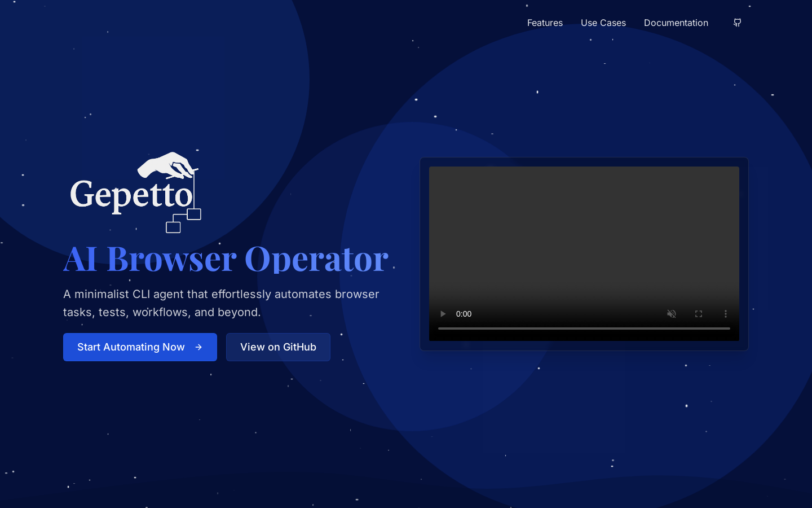
Task: Open the Documentation link
Action: point(676,23)
